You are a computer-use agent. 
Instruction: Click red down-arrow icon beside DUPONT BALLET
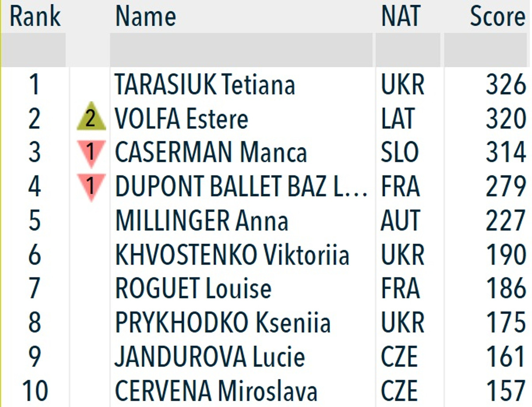point(90,186)
